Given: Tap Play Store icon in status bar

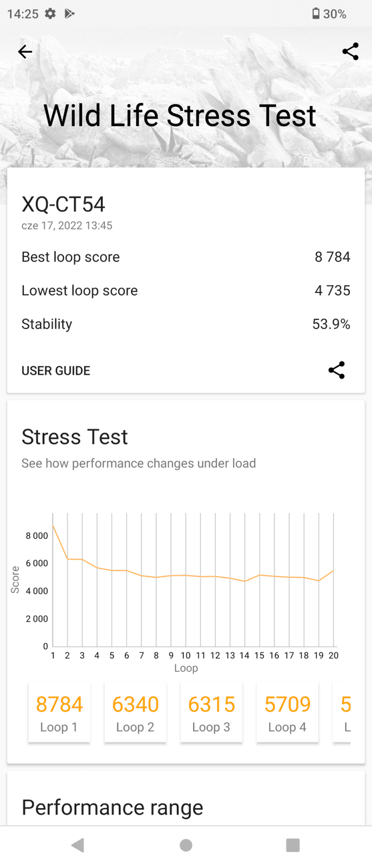Looking at the screenshot, I should tap(69, 13).
